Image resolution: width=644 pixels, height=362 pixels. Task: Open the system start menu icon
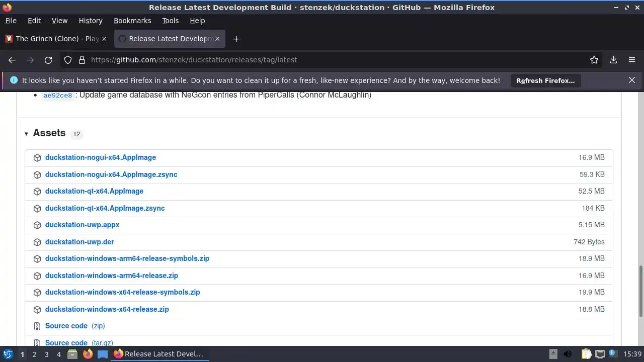coord(8,354)
